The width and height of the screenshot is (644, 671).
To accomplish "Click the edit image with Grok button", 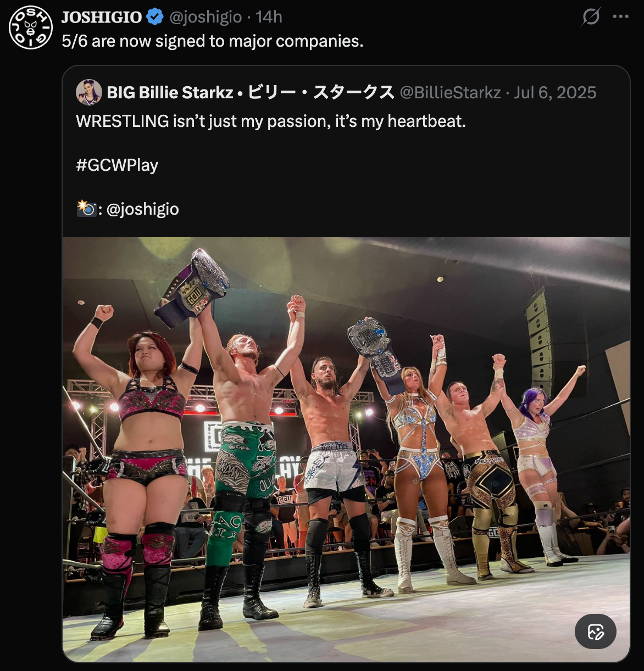I will (x=596, y=631).
